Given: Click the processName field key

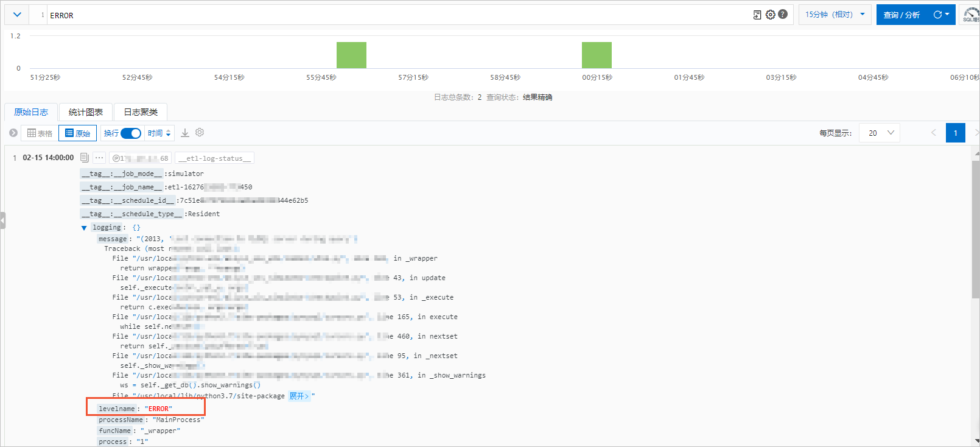Looking at the screenshot, I should tap(121, 420).
